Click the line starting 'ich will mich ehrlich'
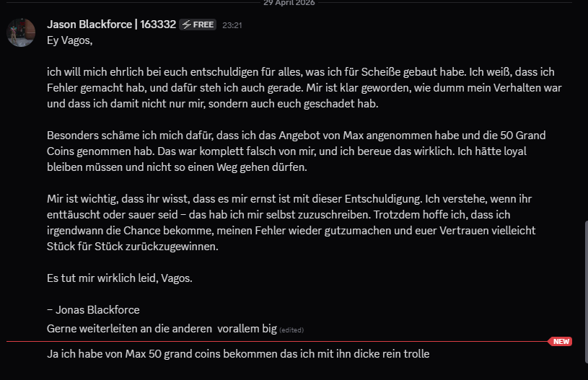588x380 pixels. [x=301, y=72]
